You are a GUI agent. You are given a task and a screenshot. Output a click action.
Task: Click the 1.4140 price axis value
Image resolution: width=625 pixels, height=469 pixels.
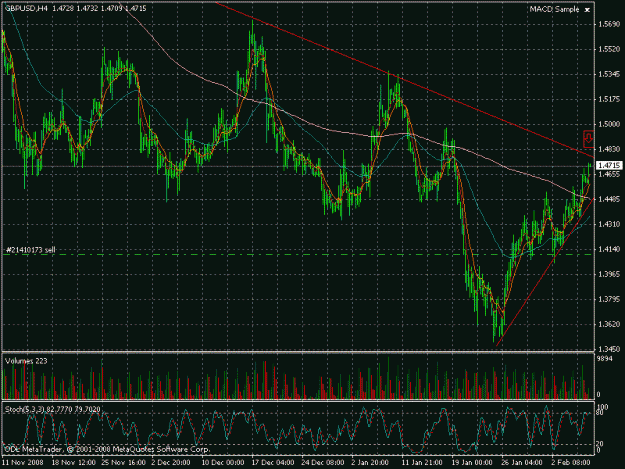pos(609,249)
